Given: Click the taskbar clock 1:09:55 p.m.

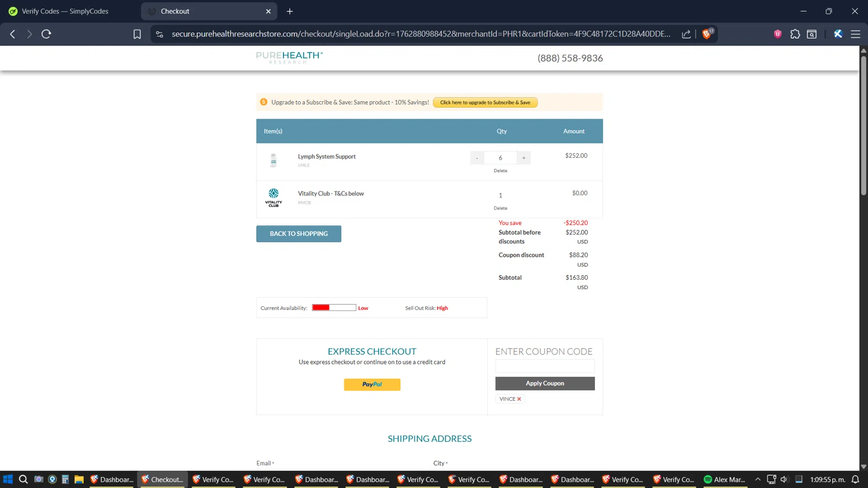Looking at the screenshot, I should (x=827, y=479).
